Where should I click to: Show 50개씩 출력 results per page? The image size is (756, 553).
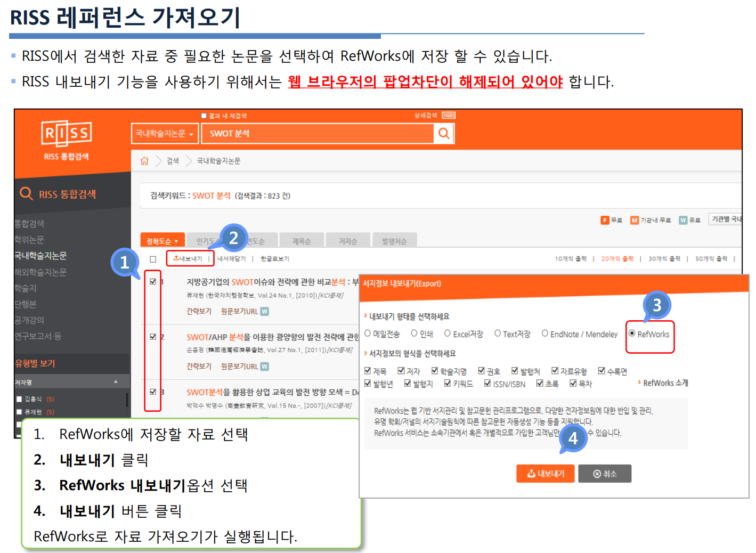[711, 259]
